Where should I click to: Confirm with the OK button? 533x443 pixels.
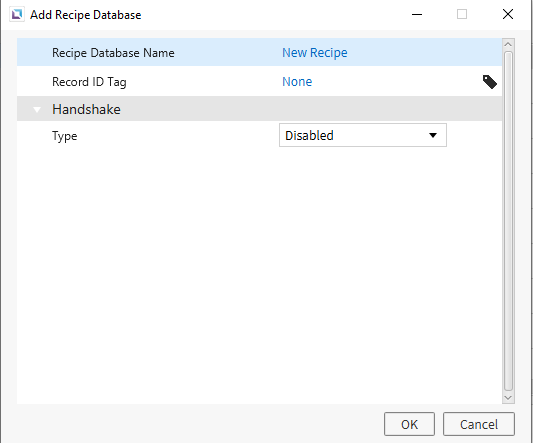point(409,424)
